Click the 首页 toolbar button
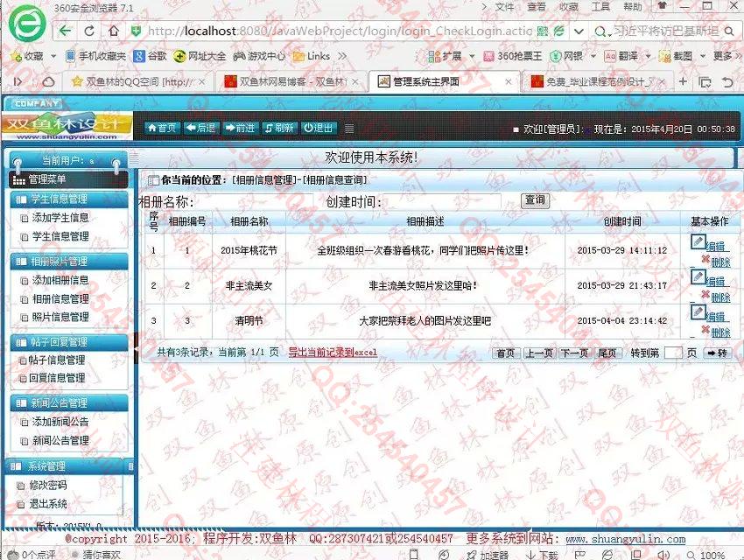 (x=162, y=128)
